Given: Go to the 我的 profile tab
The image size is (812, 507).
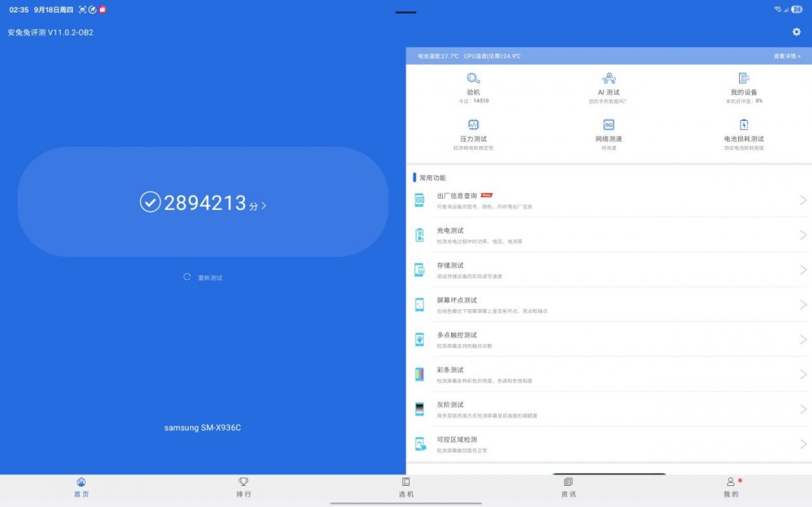Looking at the screenshot, I should [731, 487].
